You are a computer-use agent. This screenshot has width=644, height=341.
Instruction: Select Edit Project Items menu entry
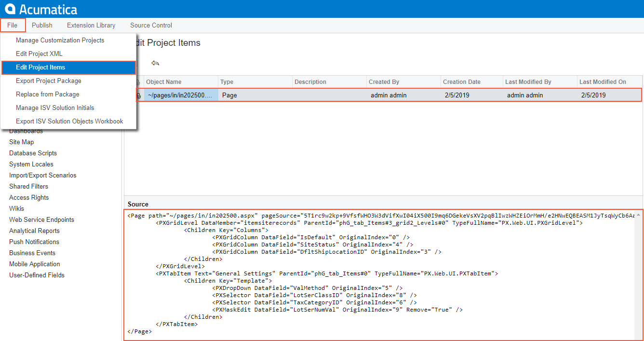[x=40, y=68]
